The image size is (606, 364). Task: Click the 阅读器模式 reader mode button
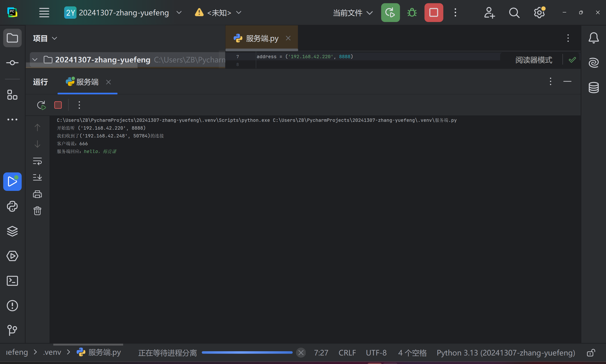tap(534, 60)
